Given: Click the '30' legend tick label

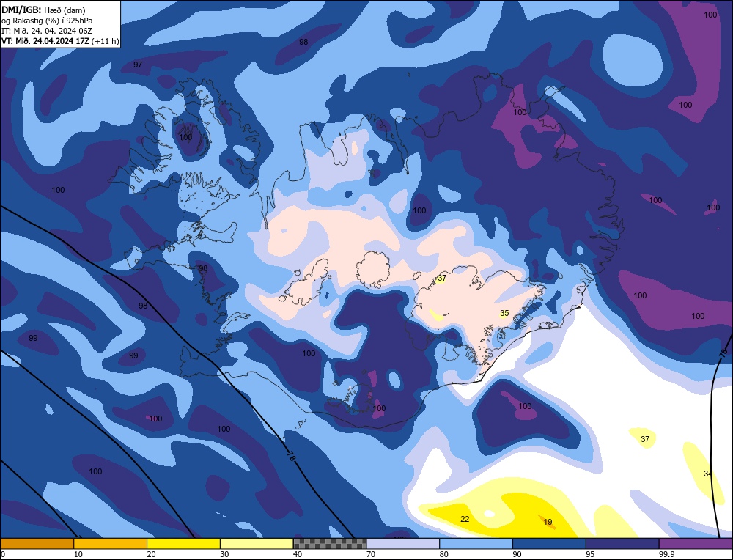Looking at the screenshot, I should coord(225,554).
